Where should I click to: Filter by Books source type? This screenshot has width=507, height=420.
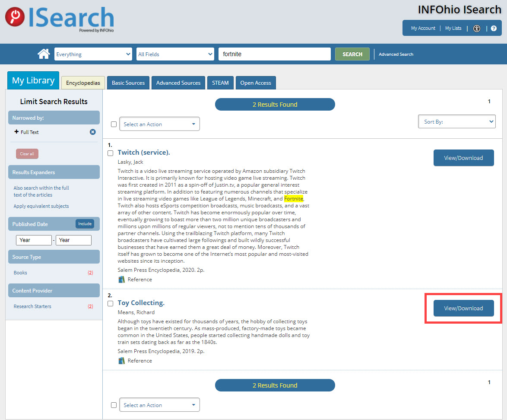[20, 273]
